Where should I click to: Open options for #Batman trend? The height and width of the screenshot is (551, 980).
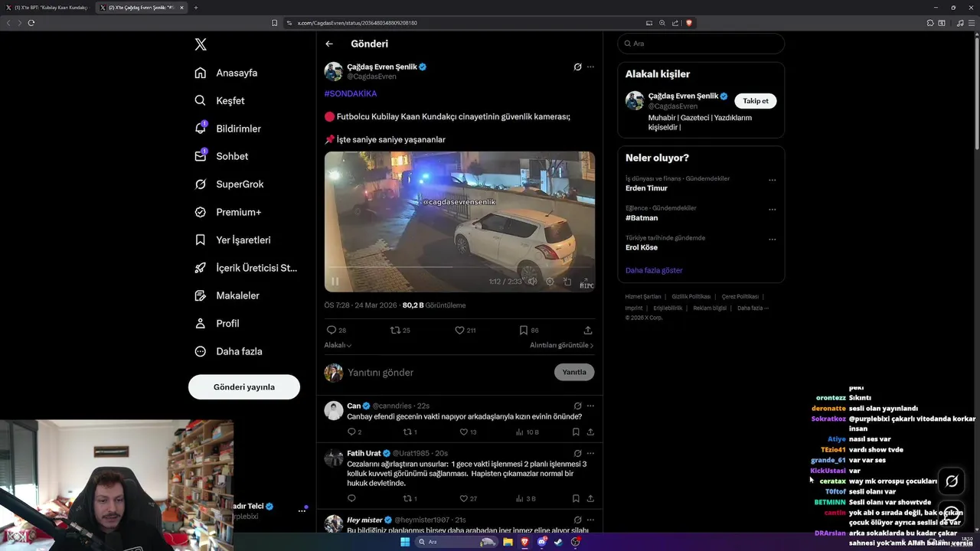coord(772,209)
